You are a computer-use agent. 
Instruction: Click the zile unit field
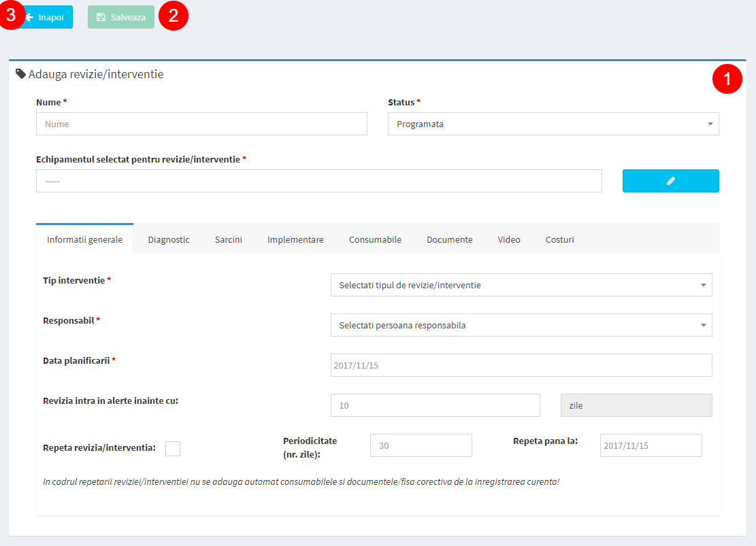(636, 405)
